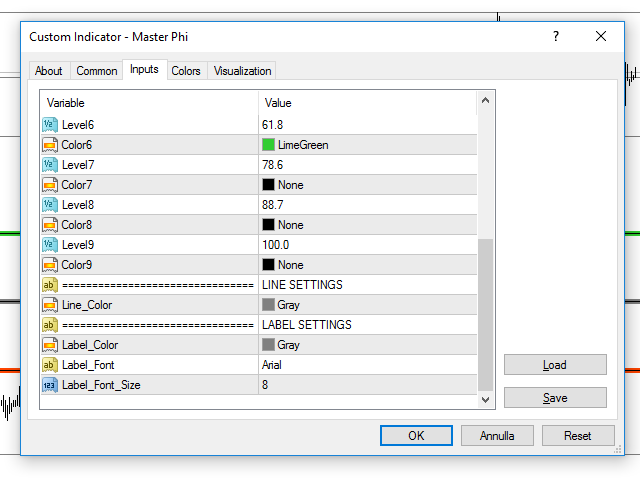Click the Label_Font string-type icon
Image resolution: width=640 pixels, height=480 pixels.
coord(50,365)
